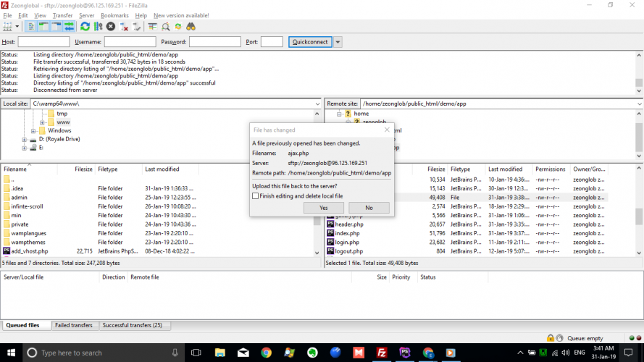Cancel the current operation
644x362 pixels.
point(111,27)
